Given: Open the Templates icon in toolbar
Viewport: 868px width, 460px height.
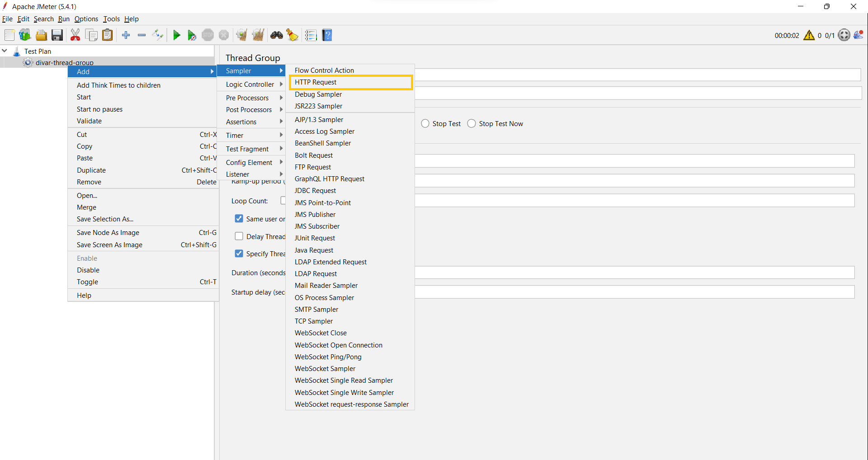Looking at the screenshot, I should pyautogui.click(x=25, y=35).
